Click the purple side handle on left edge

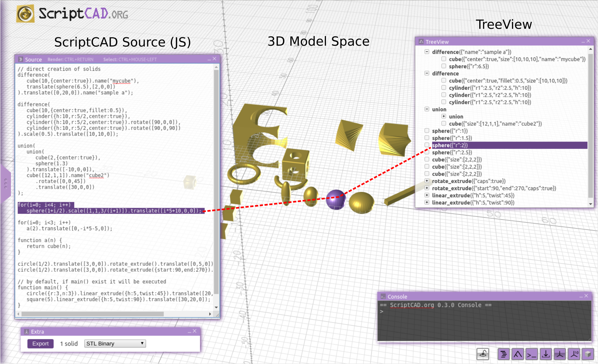click(6, 184)
